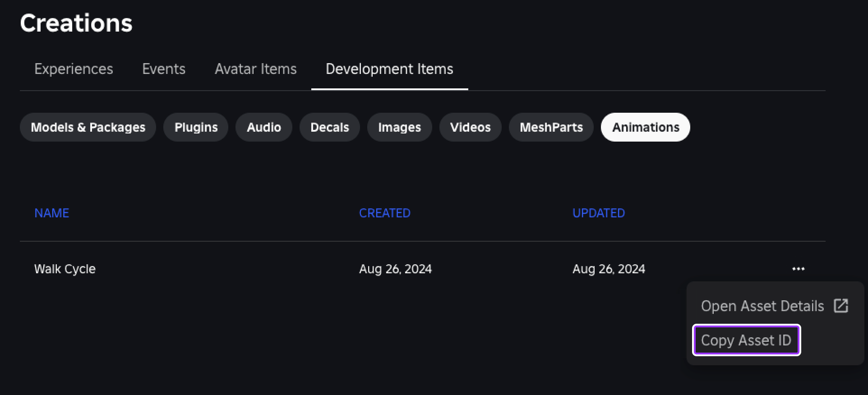Image resolution: width=868 pixels, height=395 pixels.
Task: Click the Walk Cycle animation name
Action: [65, 269]
